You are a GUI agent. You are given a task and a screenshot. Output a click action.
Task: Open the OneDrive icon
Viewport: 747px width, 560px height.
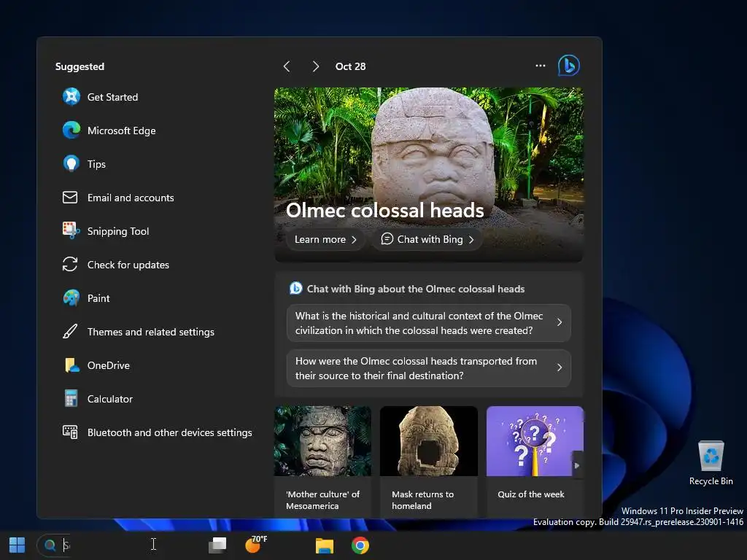71,365
